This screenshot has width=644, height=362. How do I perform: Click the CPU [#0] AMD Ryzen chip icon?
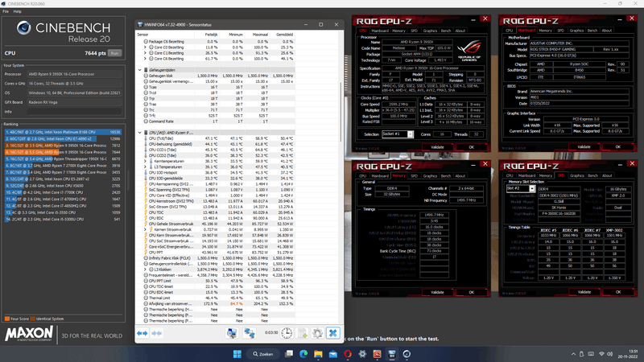pos(146,133)
